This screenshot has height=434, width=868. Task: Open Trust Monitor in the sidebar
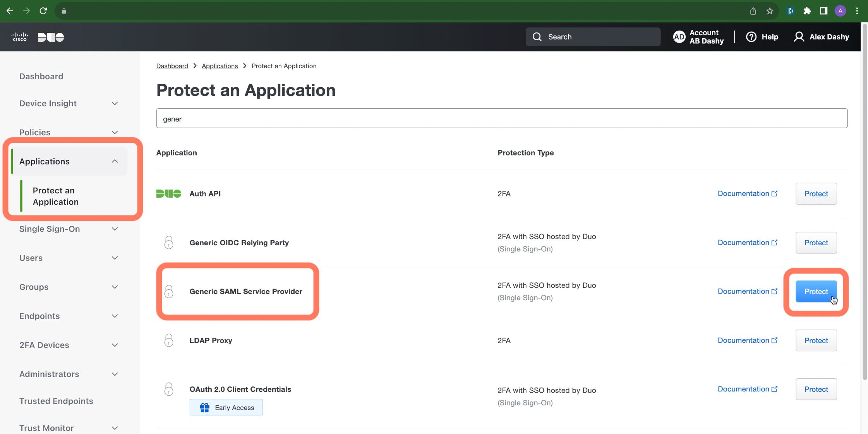coord(46,428)
